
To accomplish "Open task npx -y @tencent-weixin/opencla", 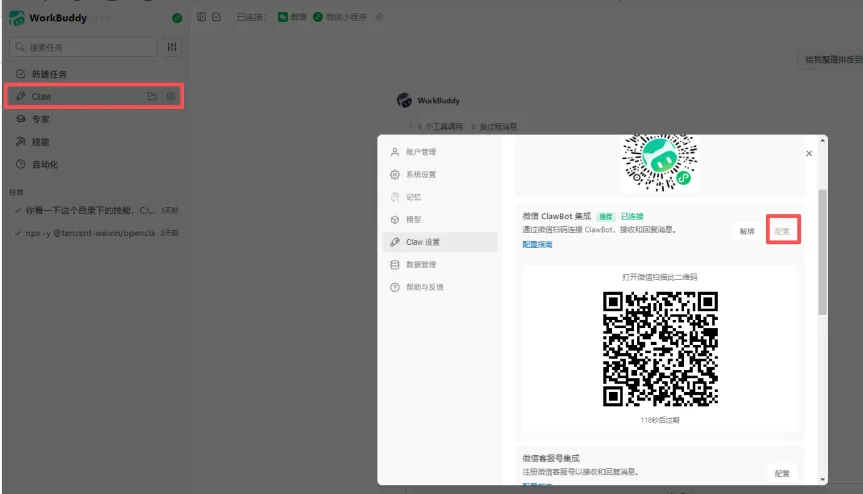I will click(x=96, y=233).
